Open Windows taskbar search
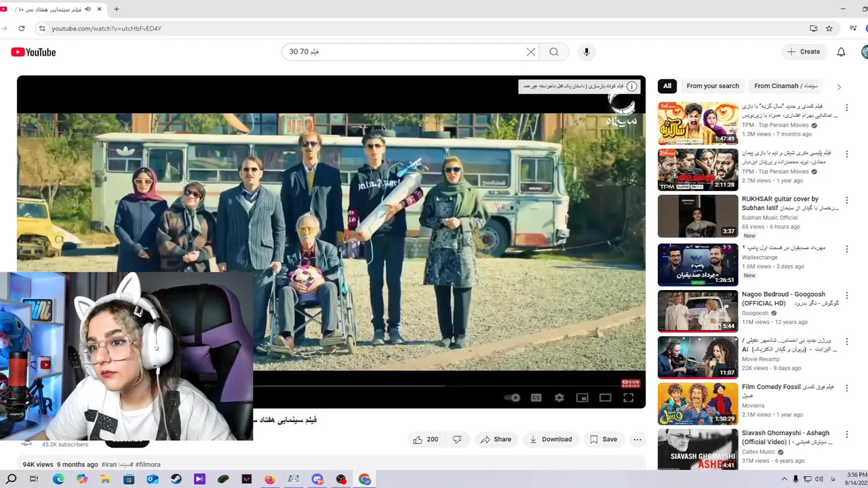Viewport: 868px width, 488px height. point(12,479)
